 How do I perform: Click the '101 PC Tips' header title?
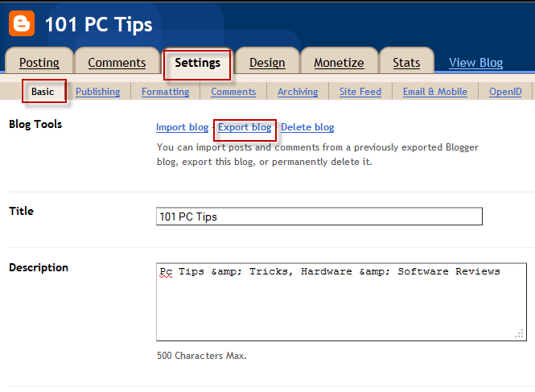click(x=99, y=25)
